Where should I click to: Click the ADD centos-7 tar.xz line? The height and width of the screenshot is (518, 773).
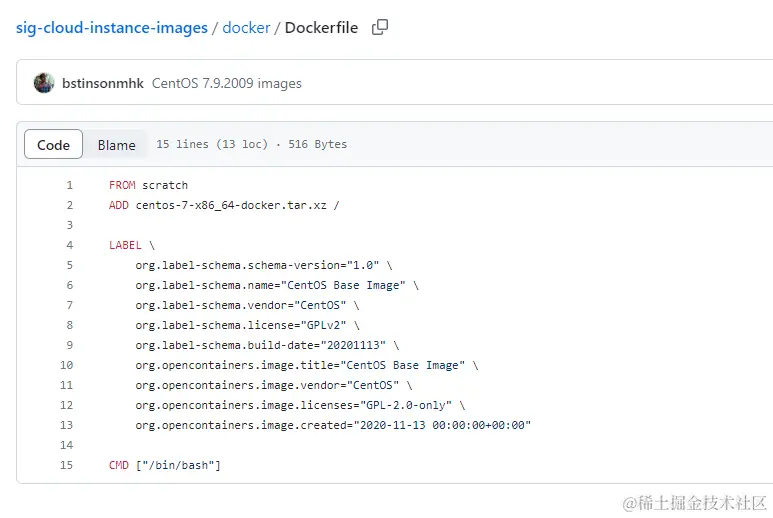pyautogui.click(x=224, y=205)
